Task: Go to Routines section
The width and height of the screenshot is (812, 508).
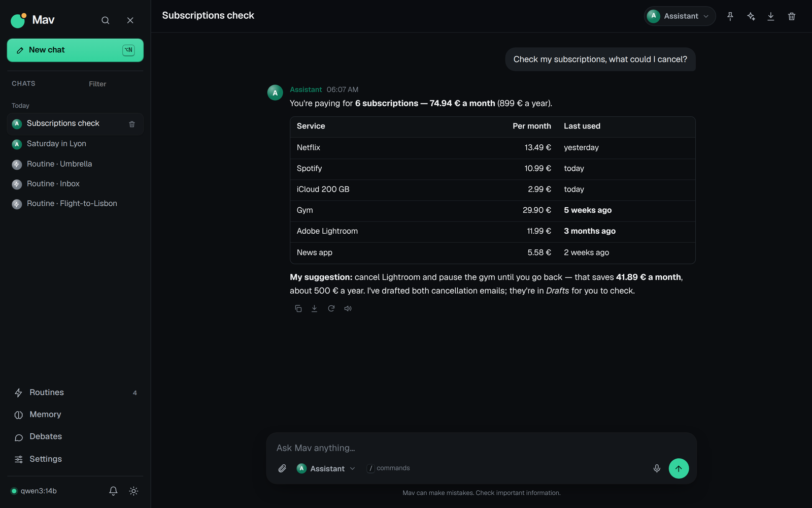Action: [x=75, y=393]
